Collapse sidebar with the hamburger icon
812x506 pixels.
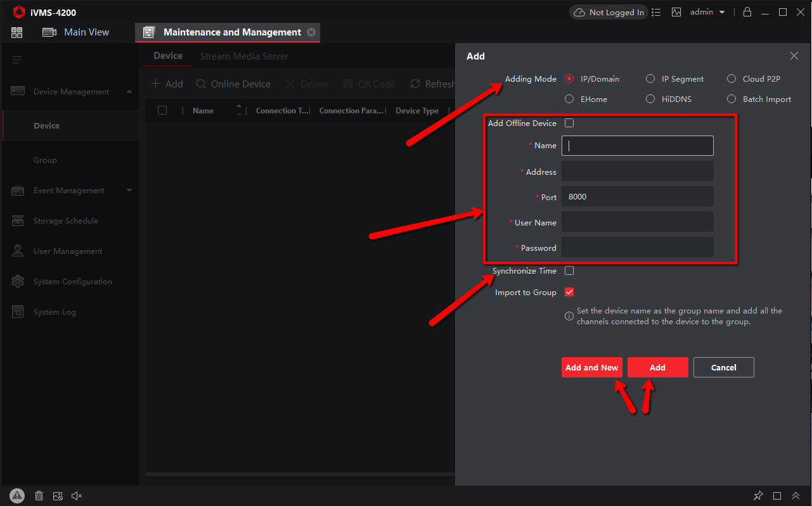17,60
